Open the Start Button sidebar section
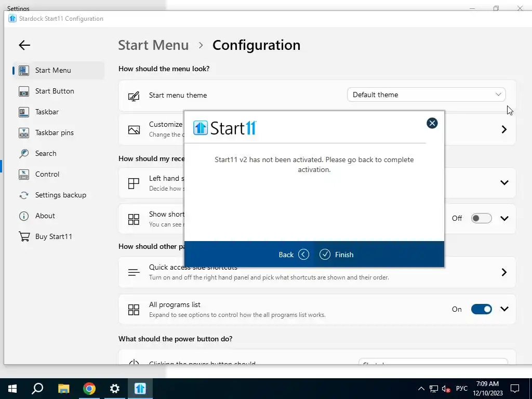The height and width of the screenshot is (399, 532). (58, 91)
